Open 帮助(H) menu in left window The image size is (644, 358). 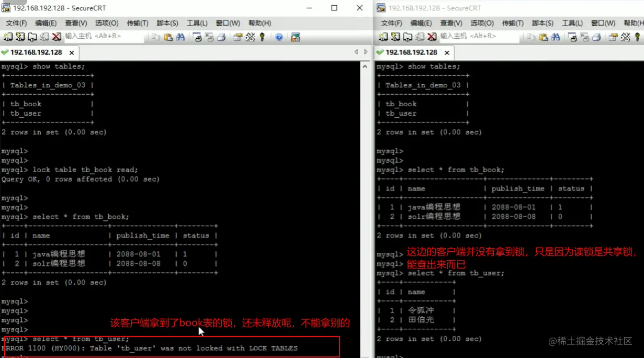point(259,23)
